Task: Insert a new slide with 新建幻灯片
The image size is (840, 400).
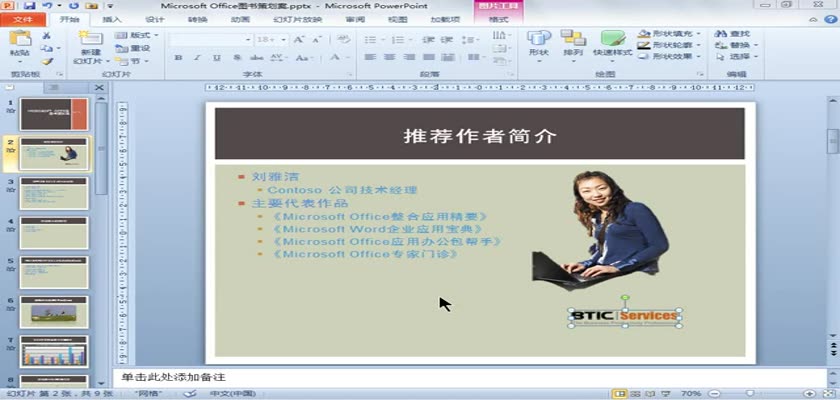Action: [x=91, y=47]
